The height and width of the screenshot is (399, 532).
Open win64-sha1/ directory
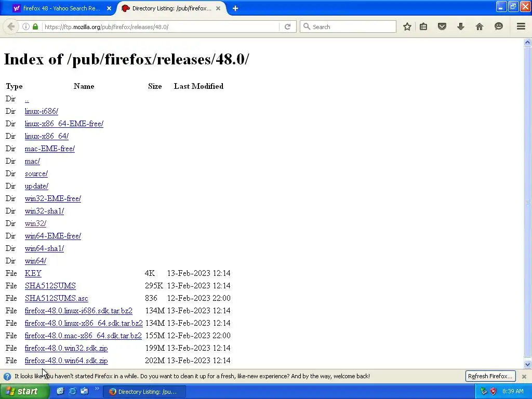(x=45, y=248)
